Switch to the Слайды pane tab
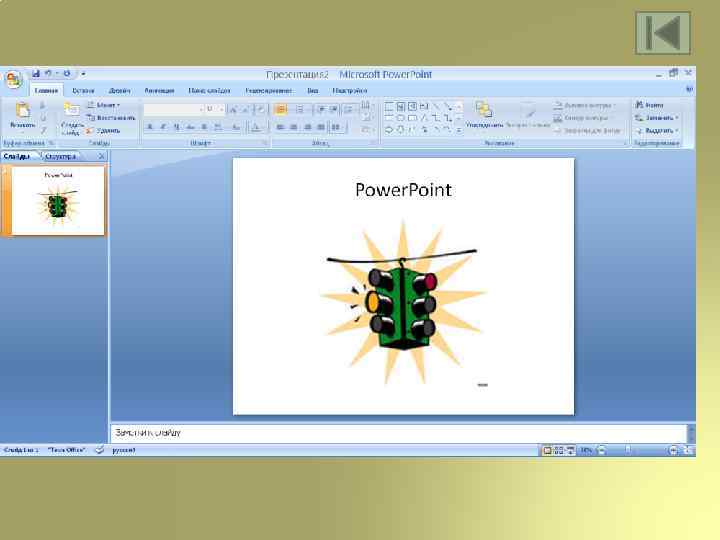This screenshot has width=720, height=540. 17,157
